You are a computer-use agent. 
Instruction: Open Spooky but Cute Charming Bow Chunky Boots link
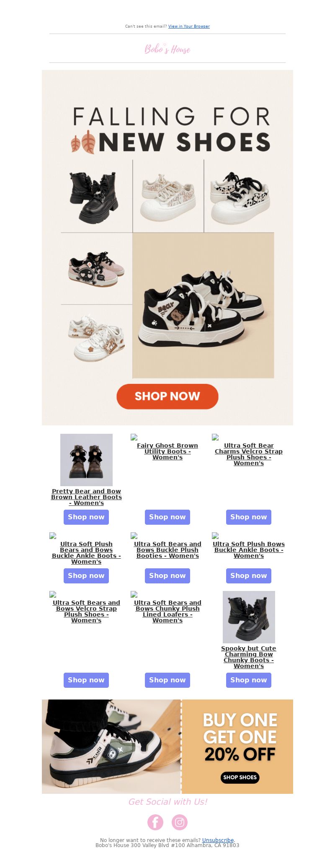pos(249,657)
